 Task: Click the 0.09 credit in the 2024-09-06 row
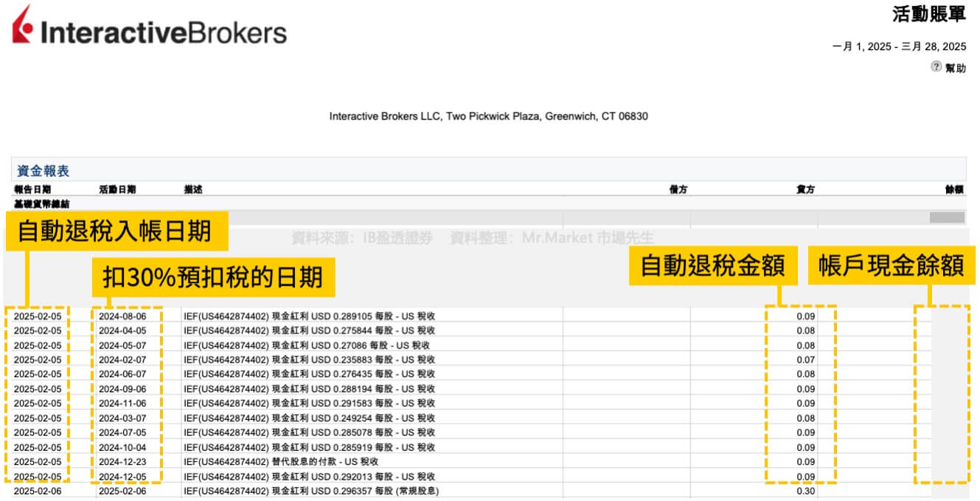tap(805, 389)
